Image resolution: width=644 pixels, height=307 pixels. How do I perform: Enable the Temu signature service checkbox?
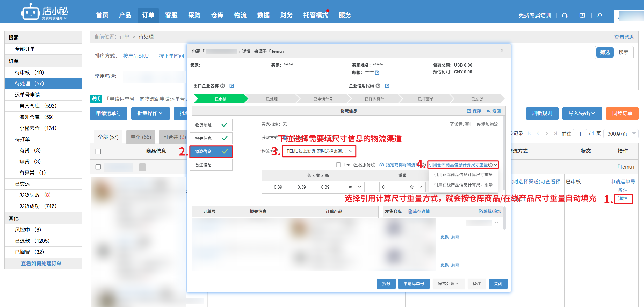click(338, 165)
